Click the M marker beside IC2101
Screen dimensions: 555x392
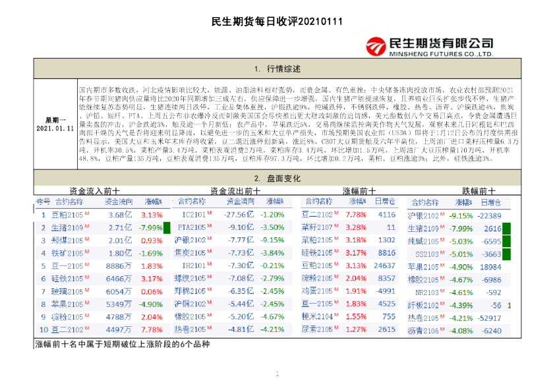tap(210, 213)
